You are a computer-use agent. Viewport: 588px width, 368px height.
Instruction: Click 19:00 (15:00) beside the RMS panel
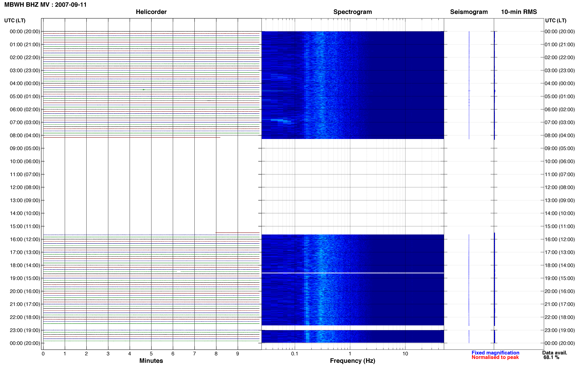(560, 278)
